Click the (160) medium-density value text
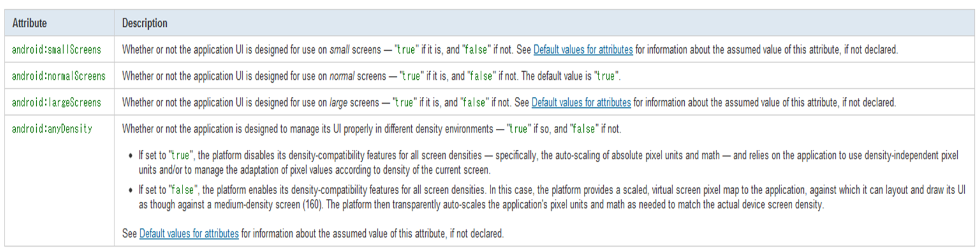Image resolution: width=980 pixels, height=249 pixels. pos(312,204)
